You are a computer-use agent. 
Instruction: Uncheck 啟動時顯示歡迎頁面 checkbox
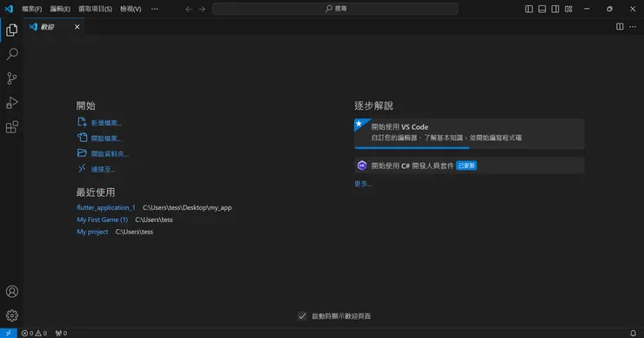click(302, 316)
